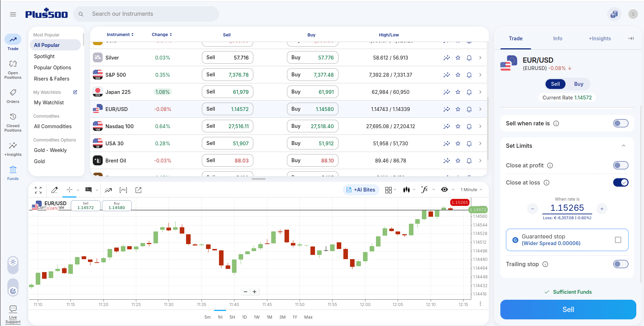Switch to the Info tab

coord(557,39)
